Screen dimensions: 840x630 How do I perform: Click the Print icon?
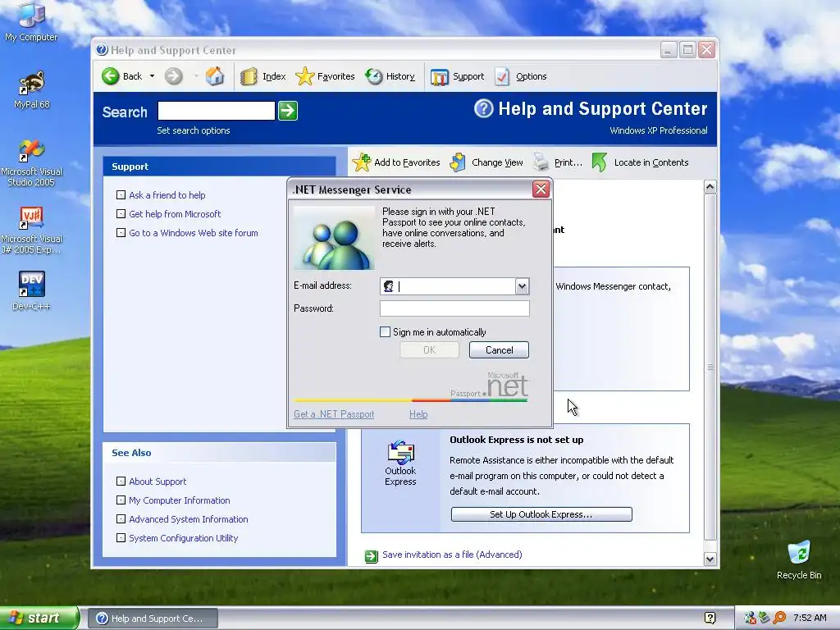click(541, 162)
